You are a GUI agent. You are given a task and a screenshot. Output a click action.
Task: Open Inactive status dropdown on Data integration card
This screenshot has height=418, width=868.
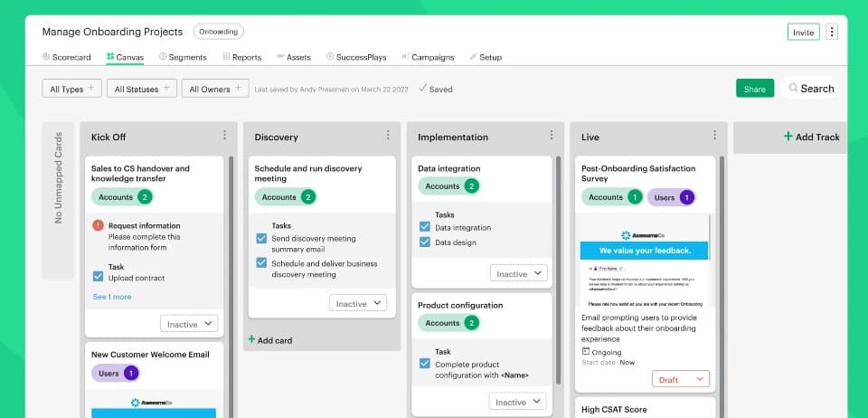(519, 273)
